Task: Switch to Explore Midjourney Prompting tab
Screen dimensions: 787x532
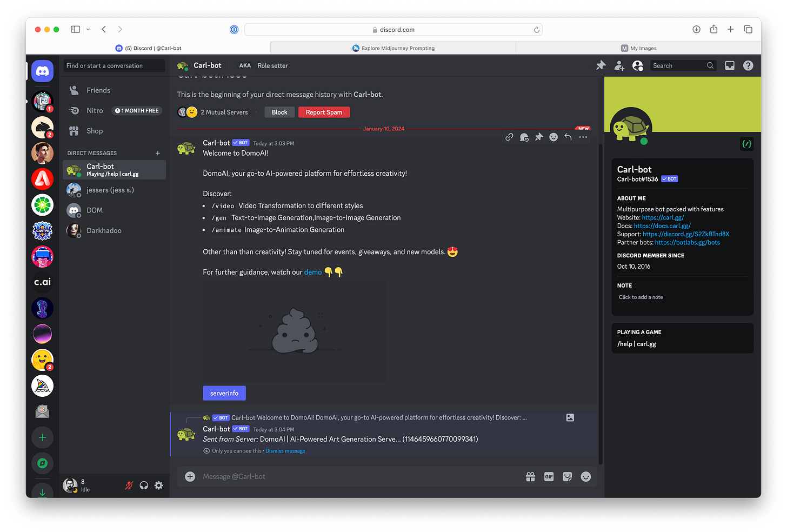Action: point(393,48)
